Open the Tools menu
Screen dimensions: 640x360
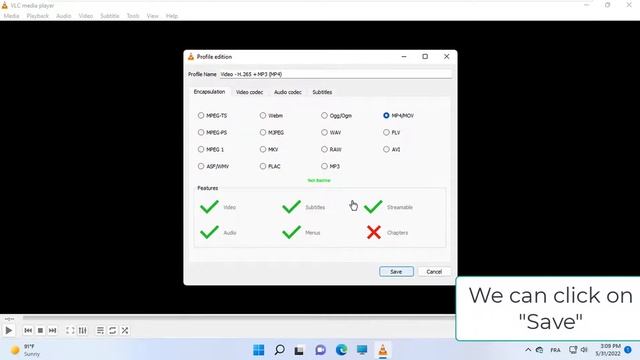133,16
